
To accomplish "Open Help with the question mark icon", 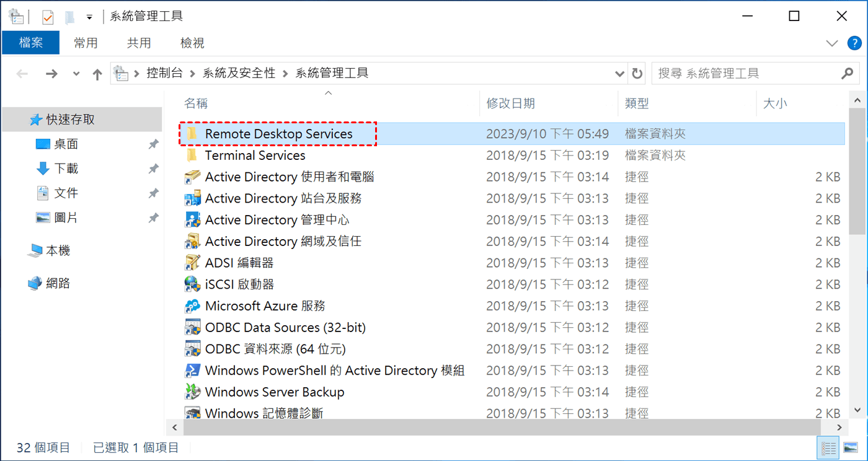I will pos(854,43).
